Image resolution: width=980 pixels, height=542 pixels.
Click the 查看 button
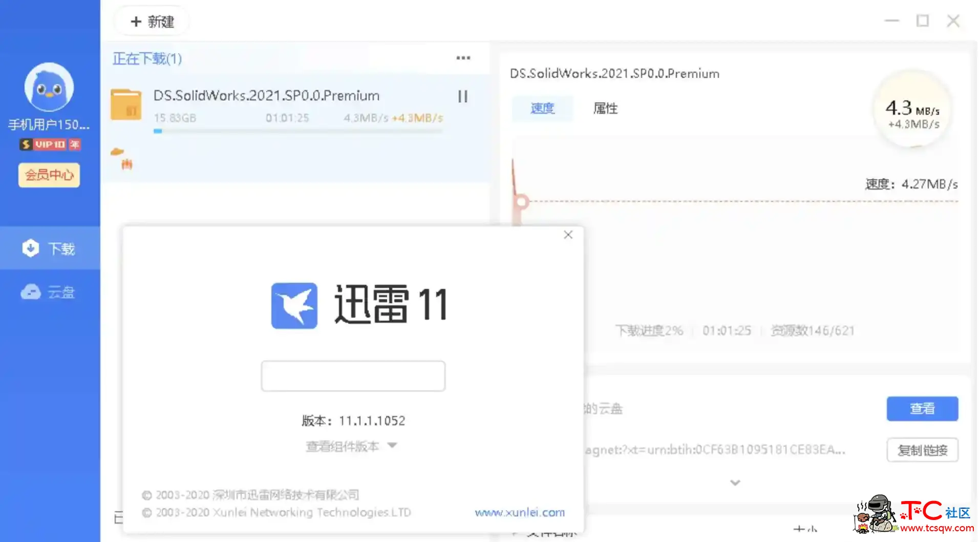(922, 408)
